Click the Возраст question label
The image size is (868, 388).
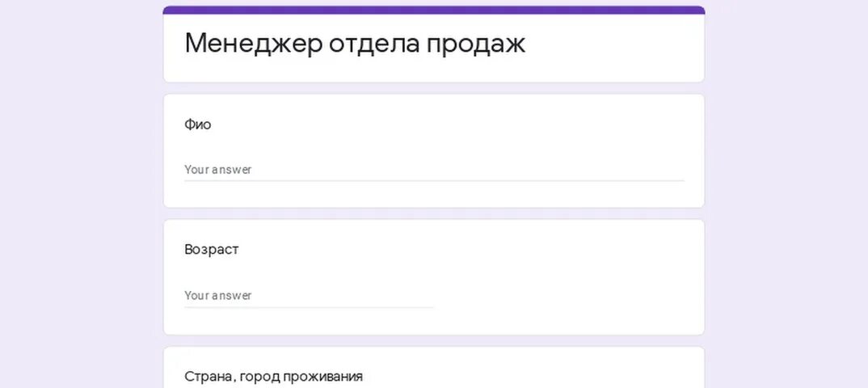212,250
